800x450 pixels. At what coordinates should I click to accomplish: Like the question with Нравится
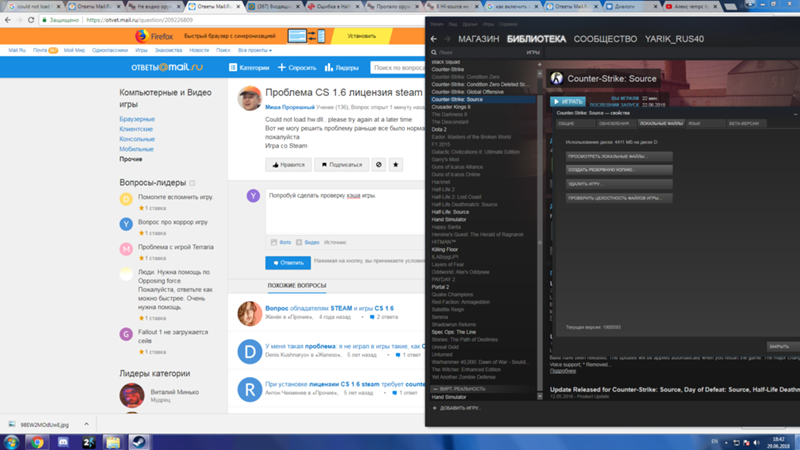point(288,165)
